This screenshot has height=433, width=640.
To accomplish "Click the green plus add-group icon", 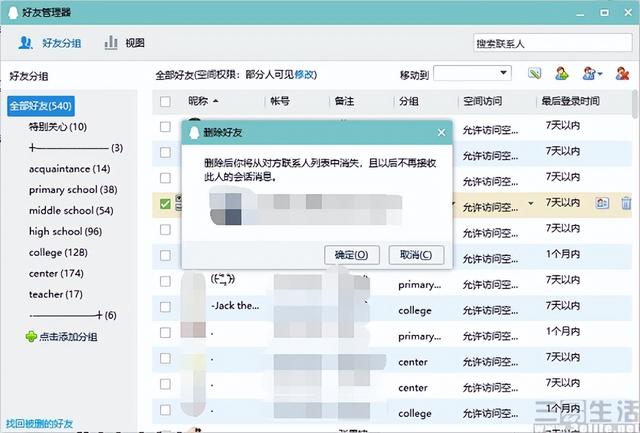I will click(31, 337).
